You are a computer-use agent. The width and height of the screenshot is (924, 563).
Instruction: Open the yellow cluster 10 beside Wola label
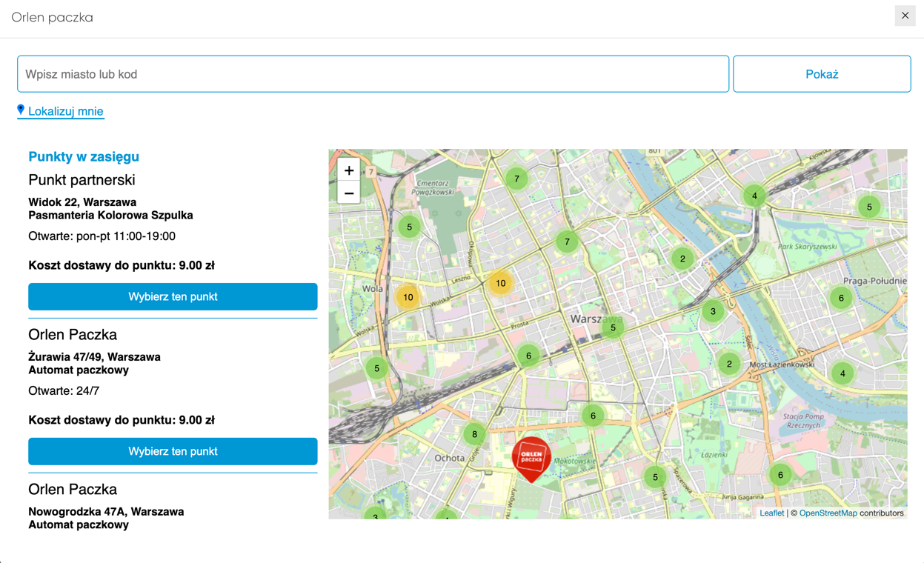(408, 297)
